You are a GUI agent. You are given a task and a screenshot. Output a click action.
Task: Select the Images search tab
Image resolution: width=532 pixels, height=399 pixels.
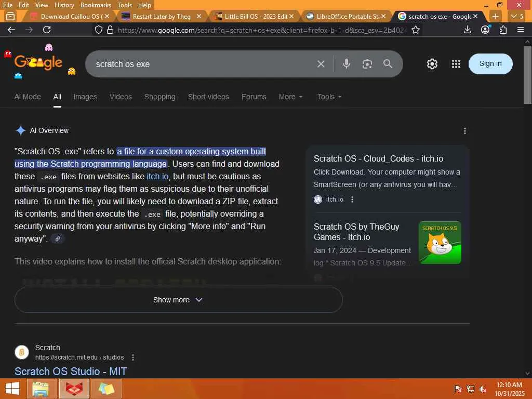pyautogui.click(x=85, y=97)
